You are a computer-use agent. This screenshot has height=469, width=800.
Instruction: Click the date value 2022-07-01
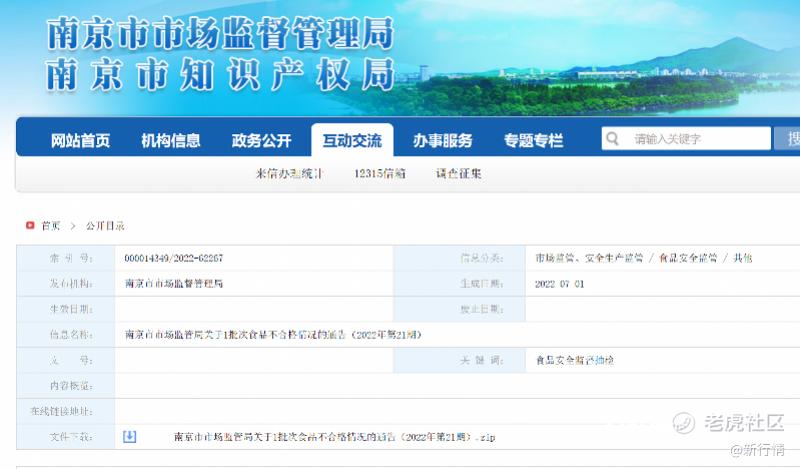(x=559, y=284)
